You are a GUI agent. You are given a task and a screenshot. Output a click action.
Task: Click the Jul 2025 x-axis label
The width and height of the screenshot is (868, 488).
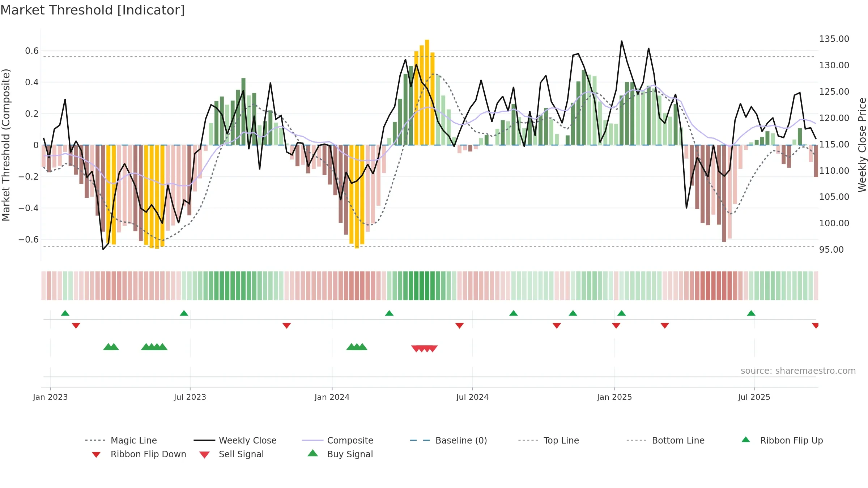click(x=754, y=397)
